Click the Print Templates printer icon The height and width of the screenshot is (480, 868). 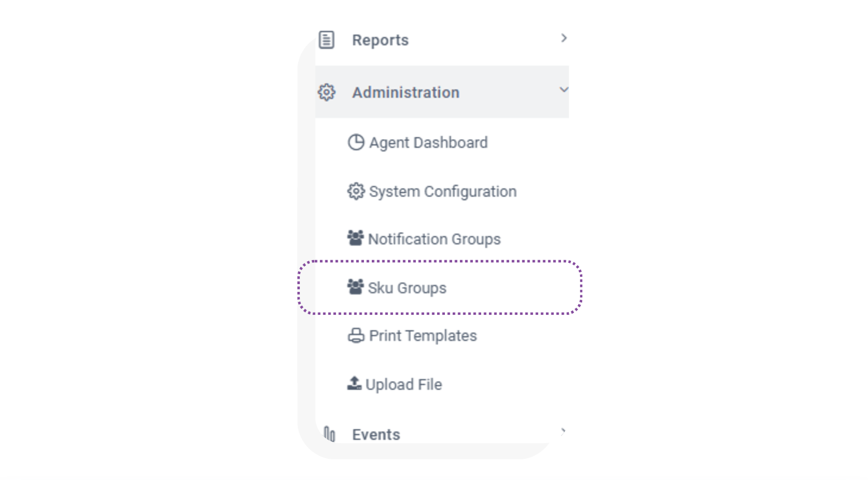pos(356,335)
